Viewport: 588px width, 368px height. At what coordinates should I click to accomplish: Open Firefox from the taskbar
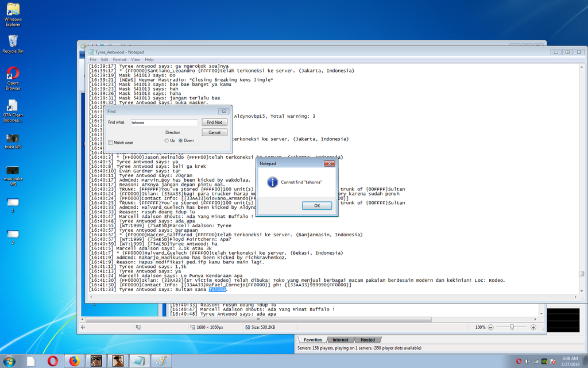pyautogui.click(x=75, y=361)
